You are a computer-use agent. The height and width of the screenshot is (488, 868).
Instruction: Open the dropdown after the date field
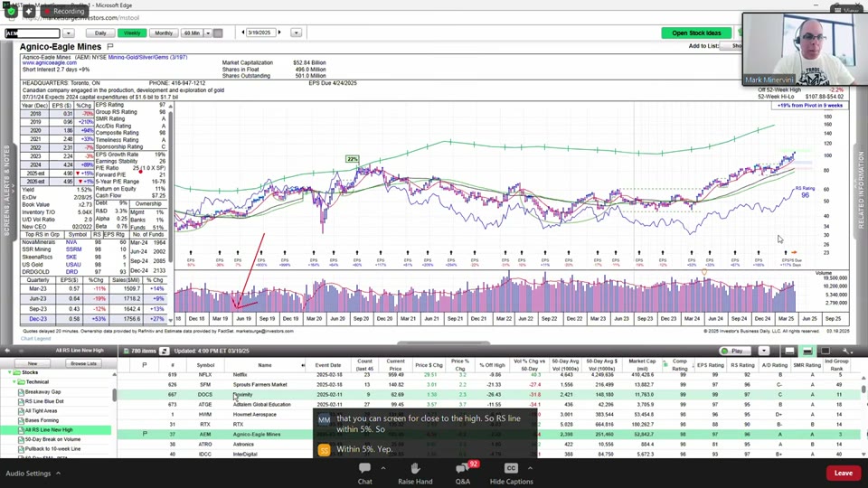297,33
